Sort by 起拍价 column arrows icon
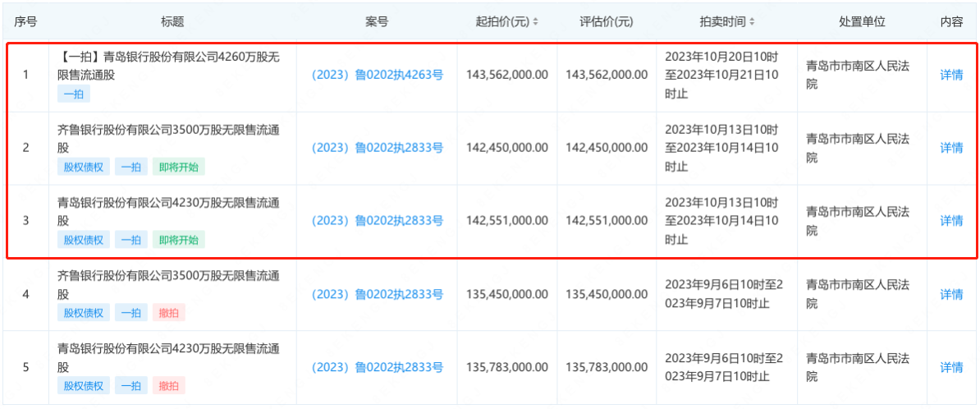This screenshot has height=409, width=980. tap(536, 22)
